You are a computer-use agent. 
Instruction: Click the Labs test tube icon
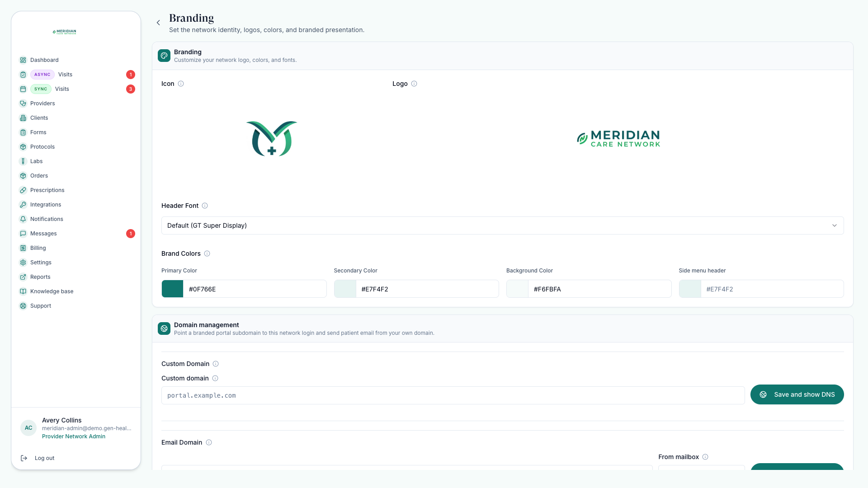click(23, 161)
